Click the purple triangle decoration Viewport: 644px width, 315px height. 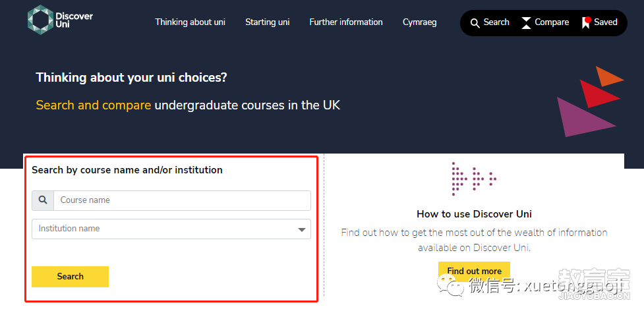(585, 117)
